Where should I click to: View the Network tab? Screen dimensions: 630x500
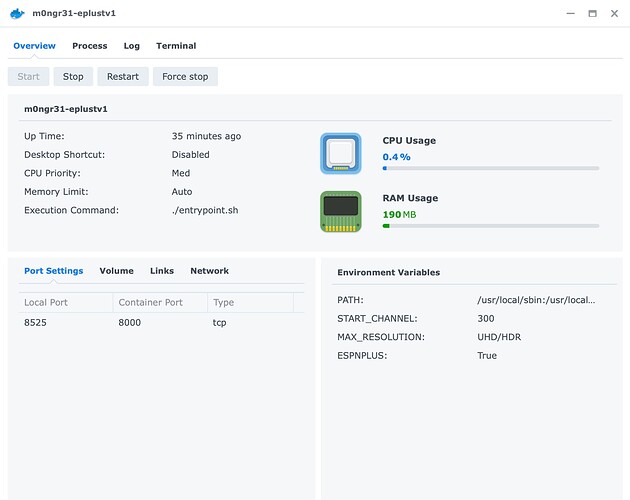[209, 271]
